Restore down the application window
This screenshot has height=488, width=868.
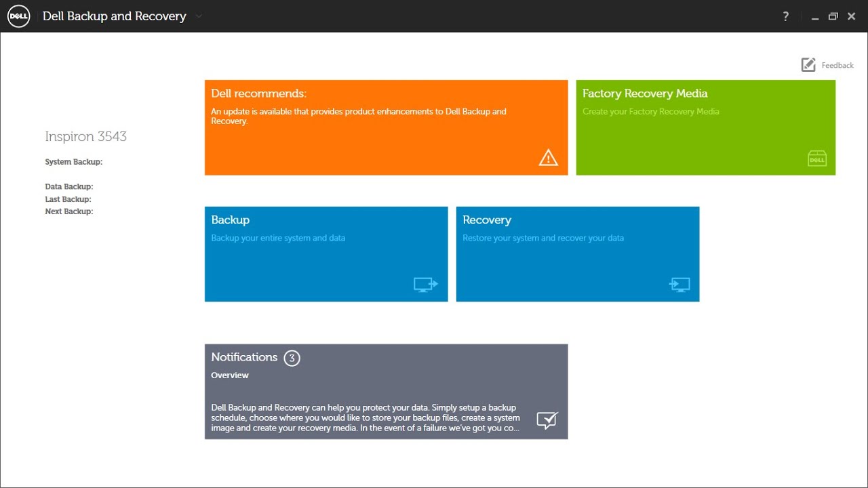833,16
